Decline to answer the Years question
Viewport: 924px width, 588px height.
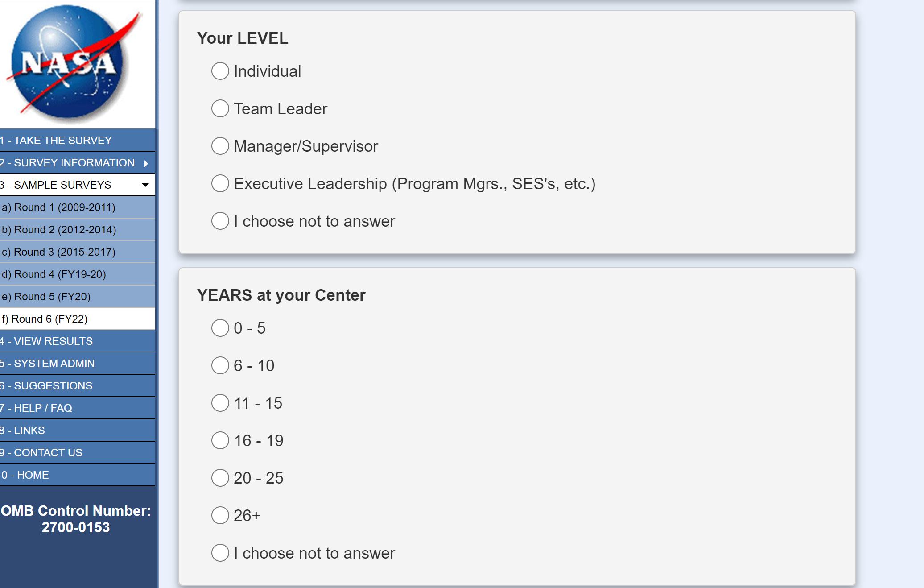220,553
